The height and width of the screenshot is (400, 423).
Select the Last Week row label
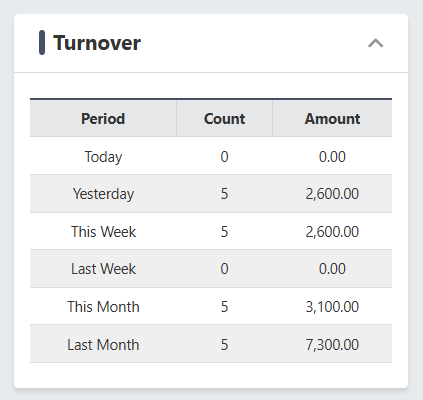(103, 269)
